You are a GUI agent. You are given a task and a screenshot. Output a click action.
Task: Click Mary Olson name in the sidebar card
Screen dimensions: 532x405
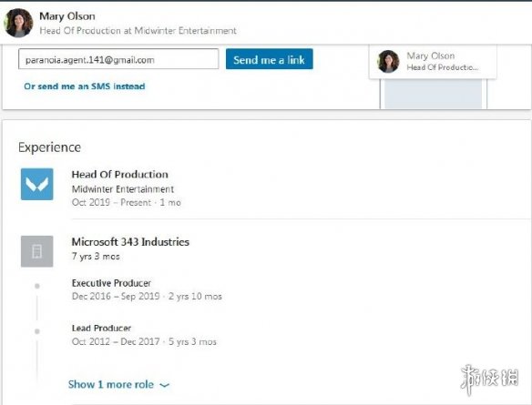(x=431, y=56)
